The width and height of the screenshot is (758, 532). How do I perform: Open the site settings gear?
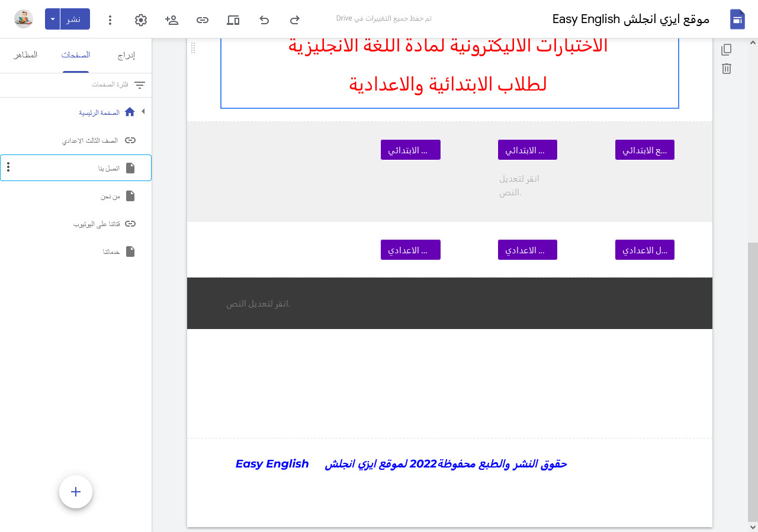pos(140,20)
